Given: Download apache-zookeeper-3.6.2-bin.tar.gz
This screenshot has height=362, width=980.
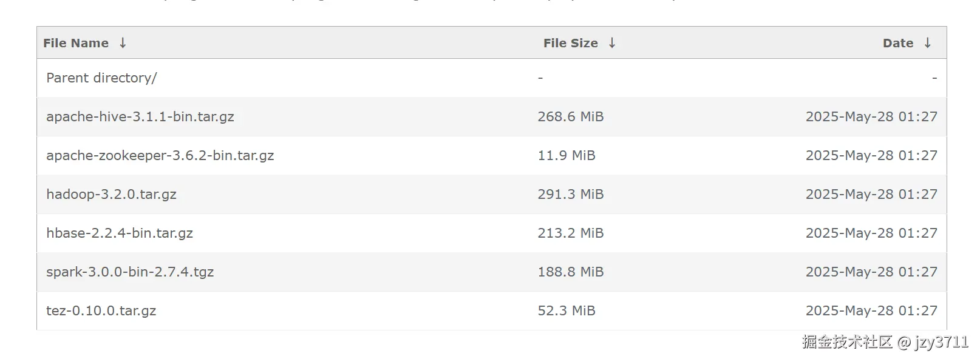Looking at the screenshot, I should (160, 156).
